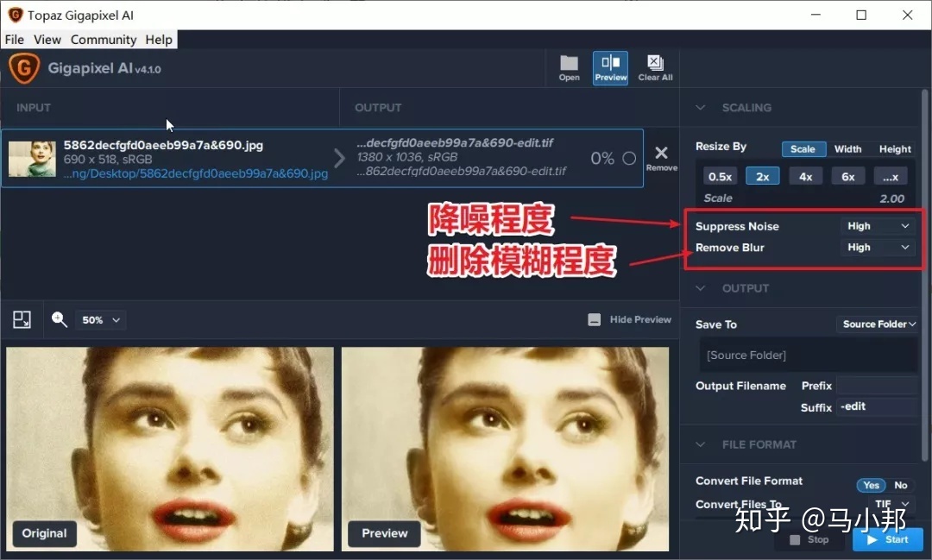Collapse the SCALING section
This screenshot has width=932, height=560.
pos(701,108)
